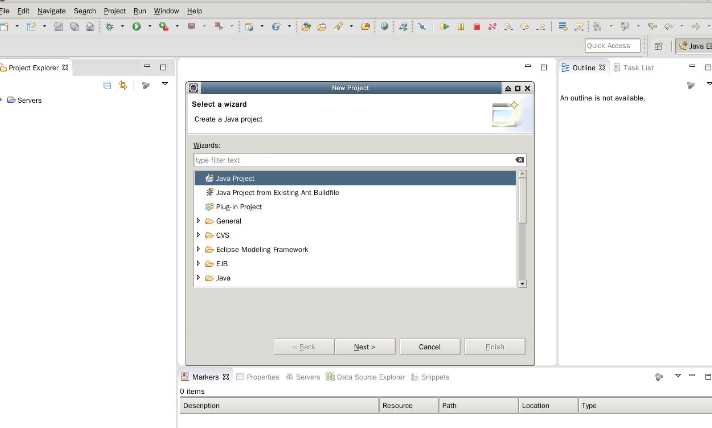Viewport: 712px width, 428px height.
Task: Click the wizard list scroll-up arrow
Action: 522,174
